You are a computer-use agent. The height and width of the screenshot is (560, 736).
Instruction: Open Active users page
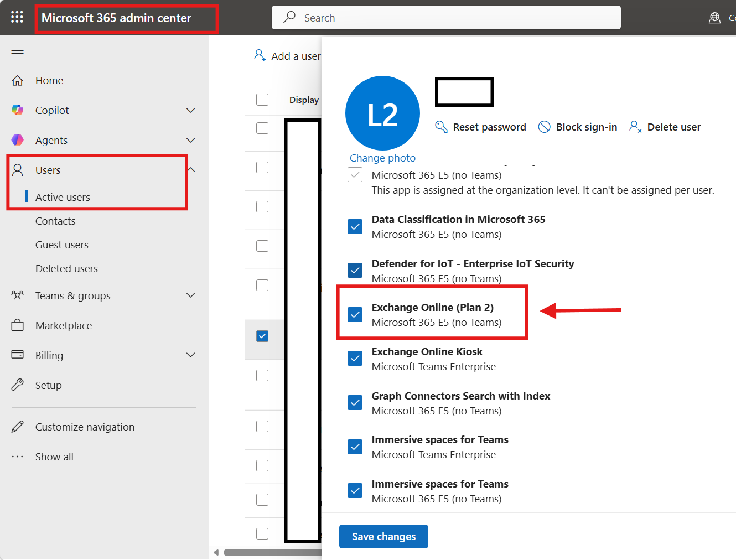click(x=63, y=197)
